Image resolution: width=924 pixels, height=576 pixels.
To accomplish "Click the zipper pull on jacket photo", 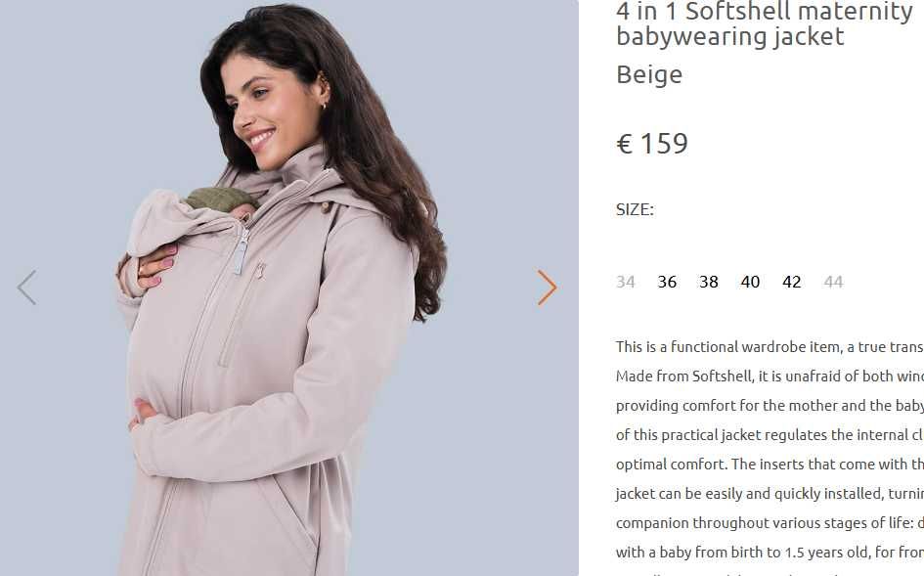I will pos(241,250).
